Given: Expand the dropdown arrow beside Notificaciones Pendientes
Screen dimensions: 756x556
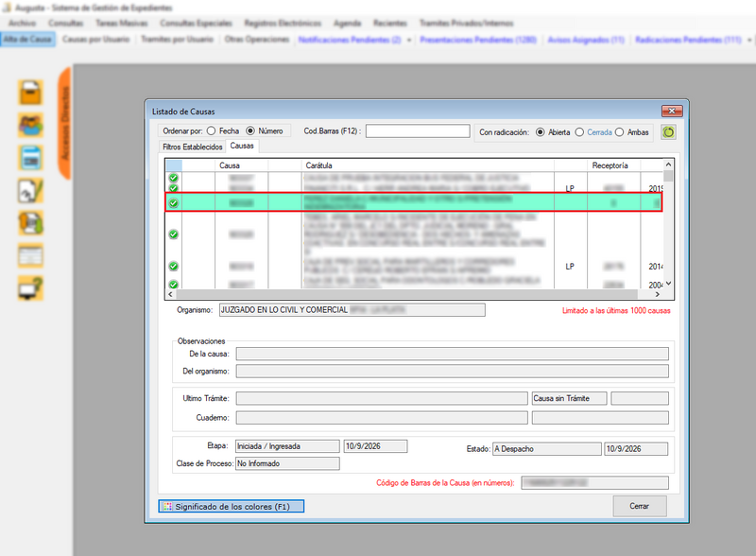Looking at the screenshot, I should (409, 40).
